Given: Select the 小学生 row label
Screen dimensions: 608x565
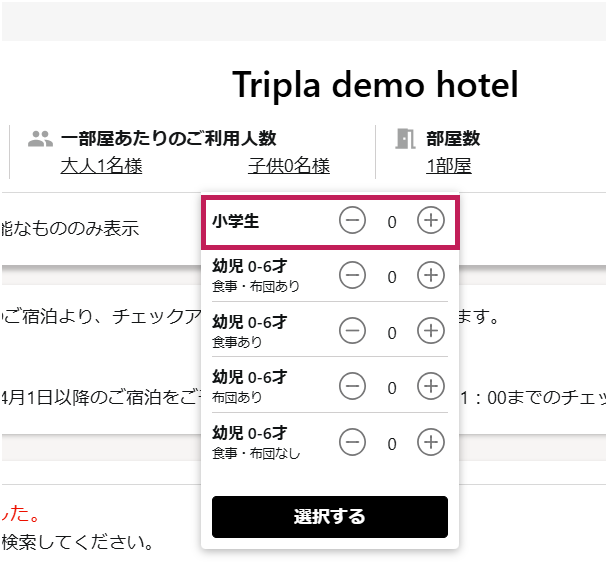Looking at the screenshot, I should pos(235,221).
